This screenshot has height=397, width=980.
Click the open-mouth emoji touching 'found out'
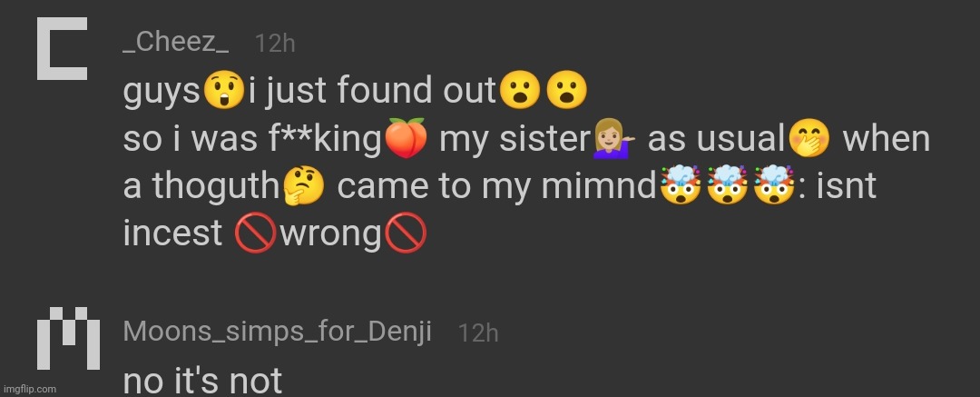(519, 91)
